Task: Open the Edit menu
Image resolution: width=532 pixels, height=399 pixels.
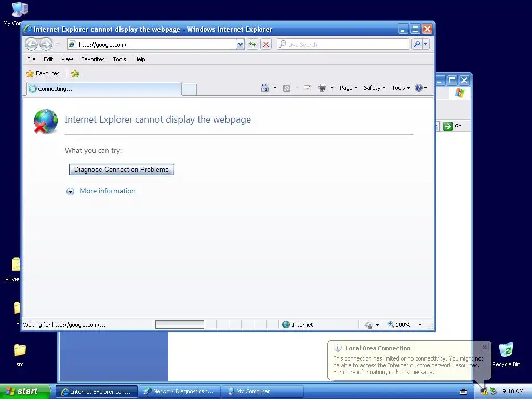Action: tap(48, 59)
